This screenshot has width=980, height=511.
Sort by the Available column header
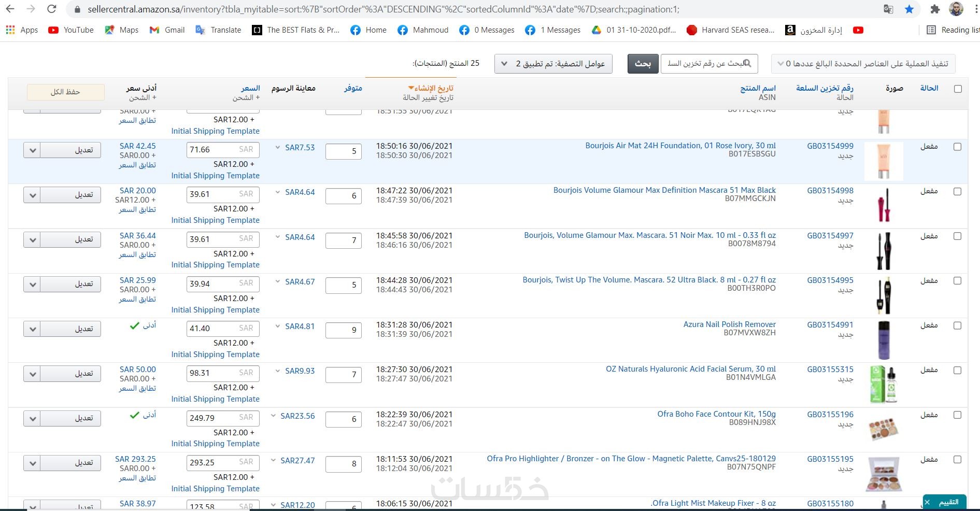pyautogui.click(x=353, y=88)
